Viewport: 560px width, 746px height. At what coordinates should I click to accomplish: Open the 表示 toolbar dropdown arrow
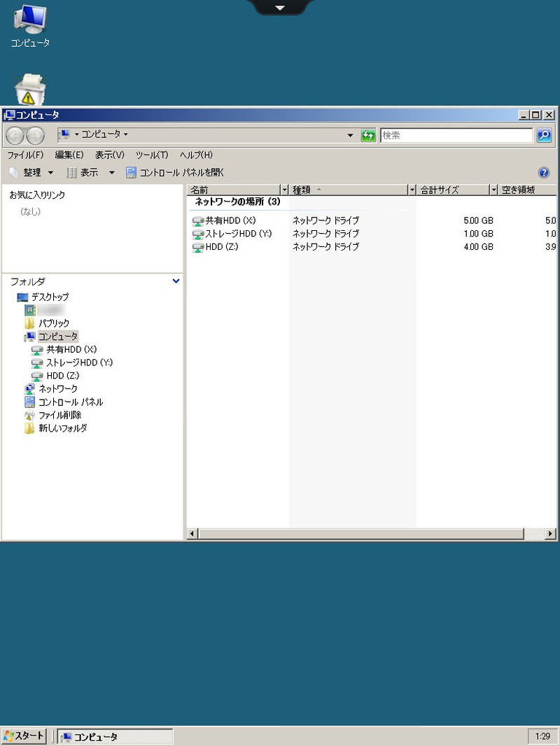(x=111, y=173)
